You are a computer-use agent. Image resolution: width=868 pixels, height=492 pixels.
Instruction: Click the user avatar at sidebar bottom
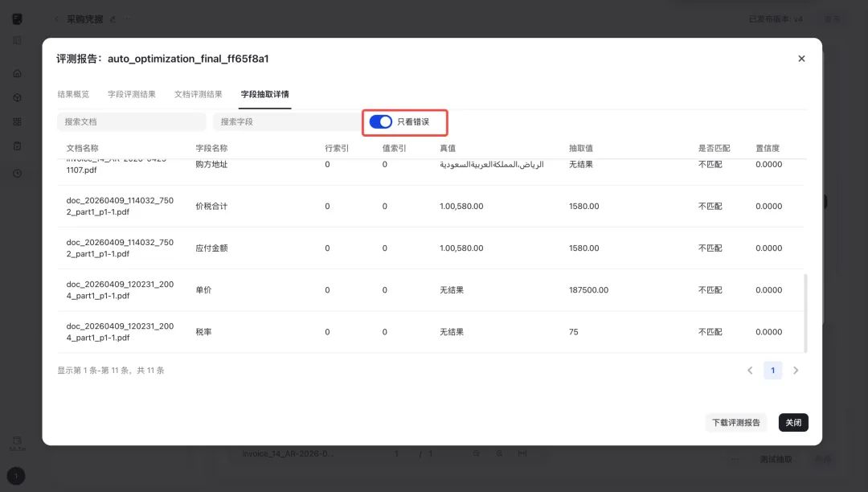point(16,476)
